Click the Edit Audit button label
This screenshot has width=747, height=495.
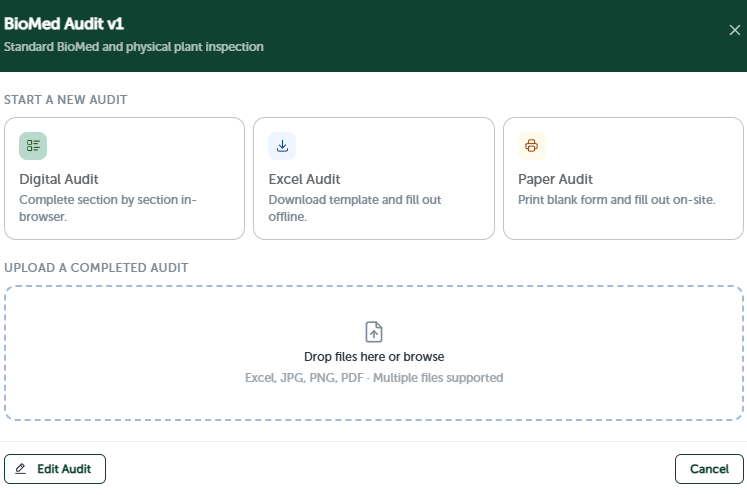pos(64,469)
